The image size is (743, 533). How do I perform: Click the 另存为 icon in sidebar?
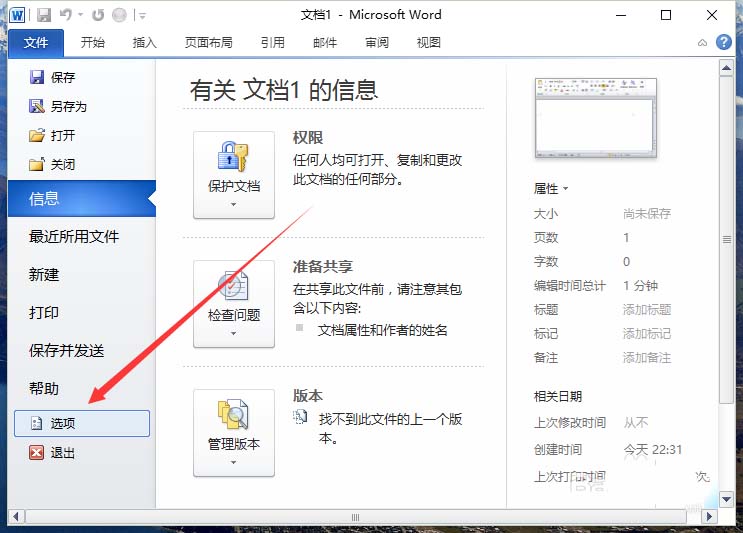click(x=36, y=106)
